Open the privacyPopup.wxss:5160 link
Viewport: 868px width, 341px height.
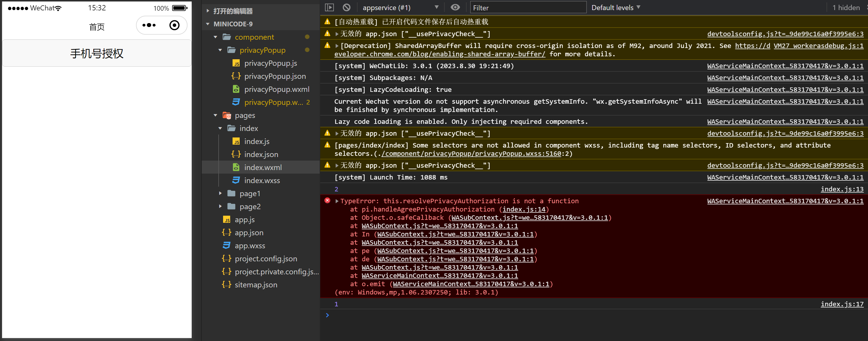[x=471, y=154]
